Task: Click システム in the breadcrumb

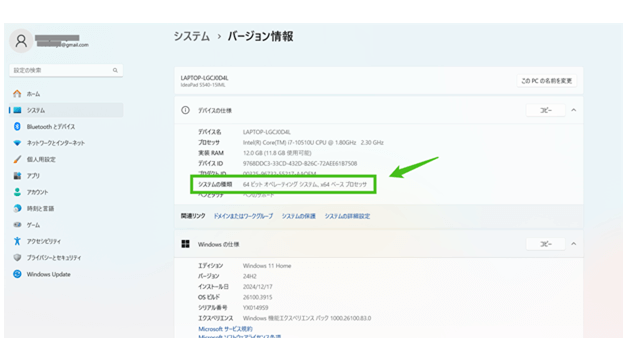Action: tap(191, 36)
